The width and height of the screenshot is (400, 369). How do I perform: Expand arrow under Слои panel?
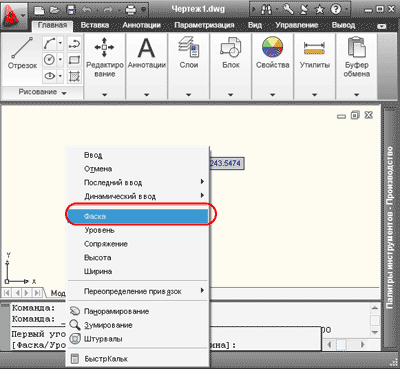[189, 95]
